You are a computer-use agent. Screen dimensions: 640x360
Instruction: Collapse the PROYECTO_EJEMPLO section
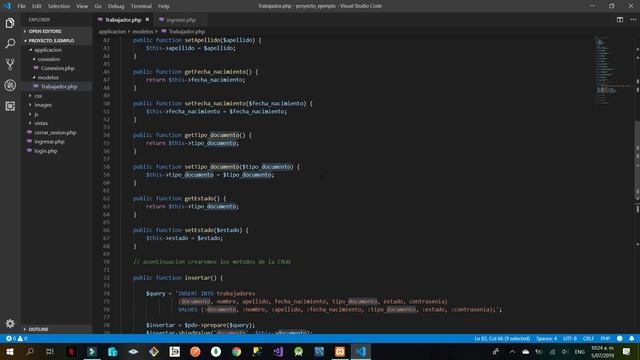click(56, 41)
